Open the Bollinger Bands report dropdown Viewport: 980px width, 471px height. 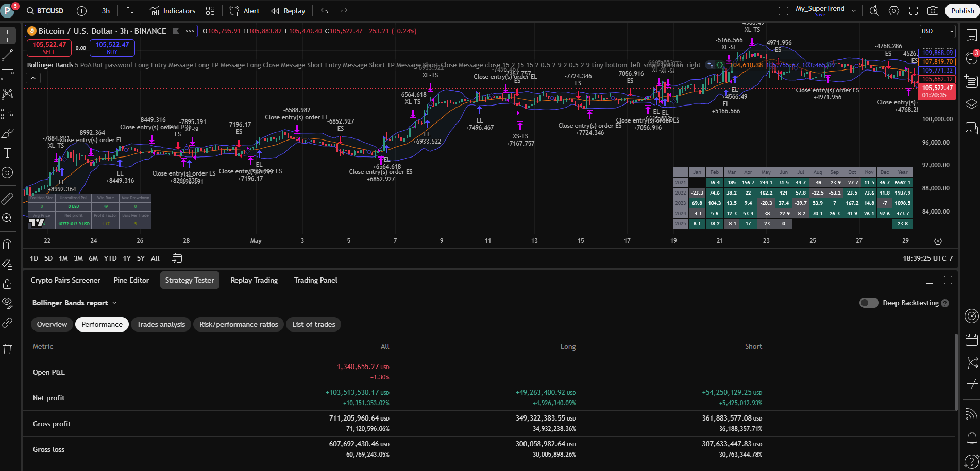[x=75, y=303]
